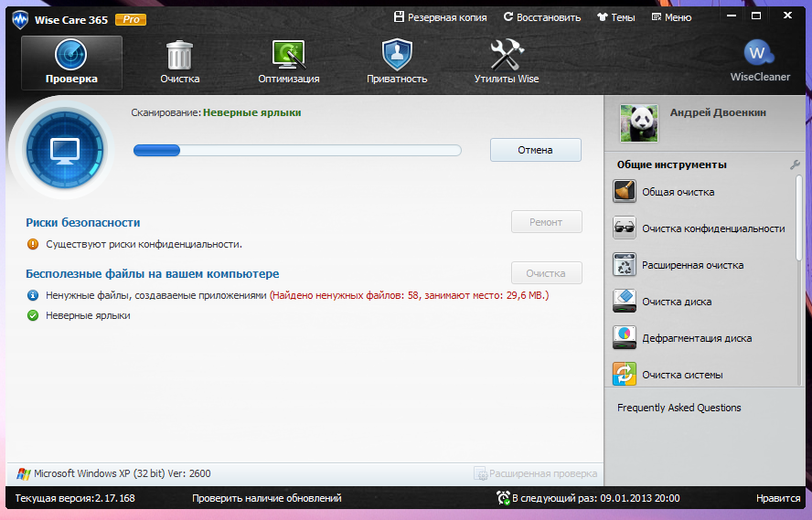Open the Очистка системы label
812x520 pixels.
(682, 375)
